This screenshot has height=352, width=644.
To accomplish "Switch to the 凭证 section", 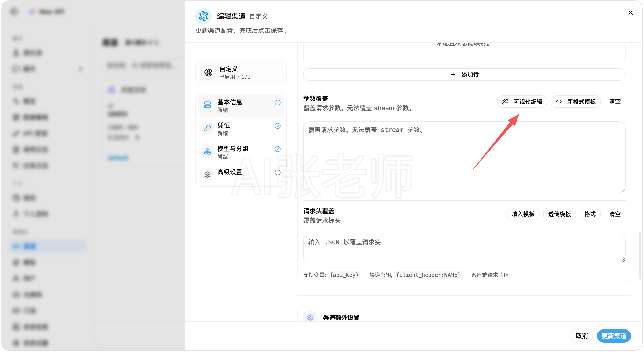I will pos(241,129).
